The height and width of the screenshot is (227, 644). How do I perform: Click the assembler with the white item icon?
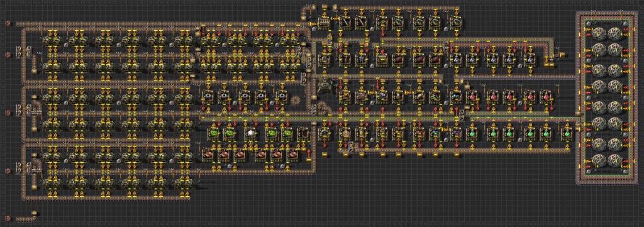click(250, 133)
